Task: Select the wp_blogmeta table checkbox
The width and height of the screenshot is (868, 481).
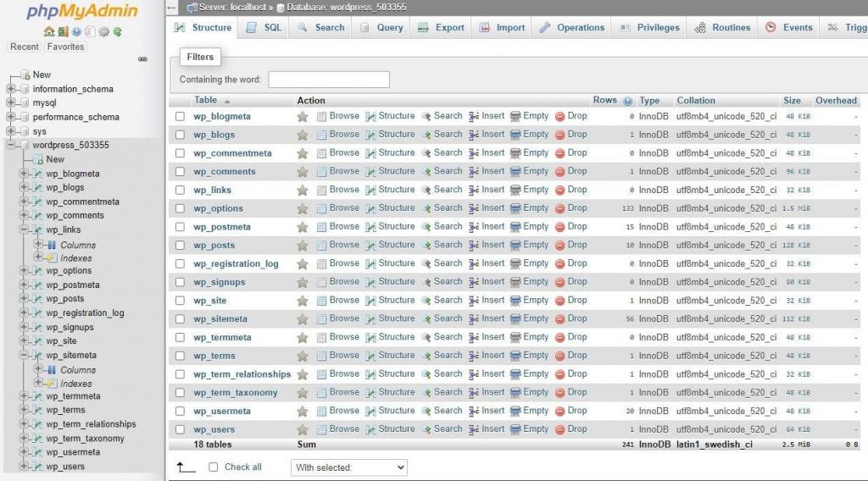Action: pos(180,116)
